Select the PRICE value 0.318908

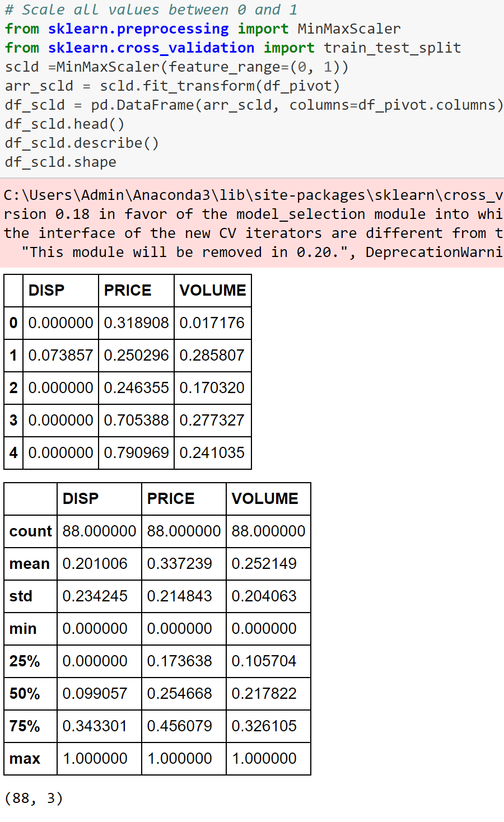(136, 323)
